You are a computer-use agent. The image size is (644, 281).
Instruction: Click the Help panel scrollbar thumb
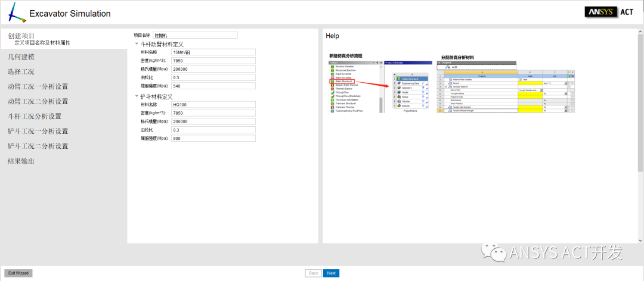pos(640,102)
